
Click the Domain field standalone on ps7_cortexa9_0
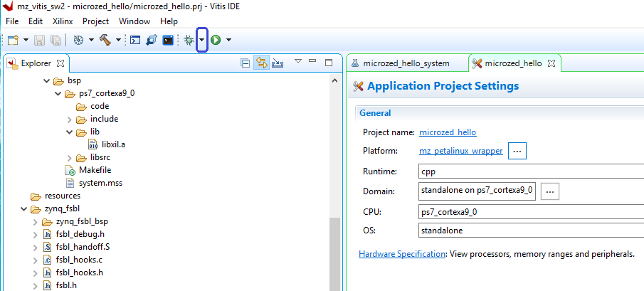(x=477, y=191)
